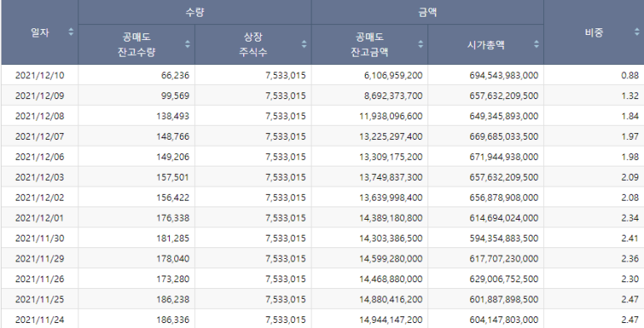Click short balance quantity 178,040
This screenshot has width=644, height=328.
(x=173, y=259)
